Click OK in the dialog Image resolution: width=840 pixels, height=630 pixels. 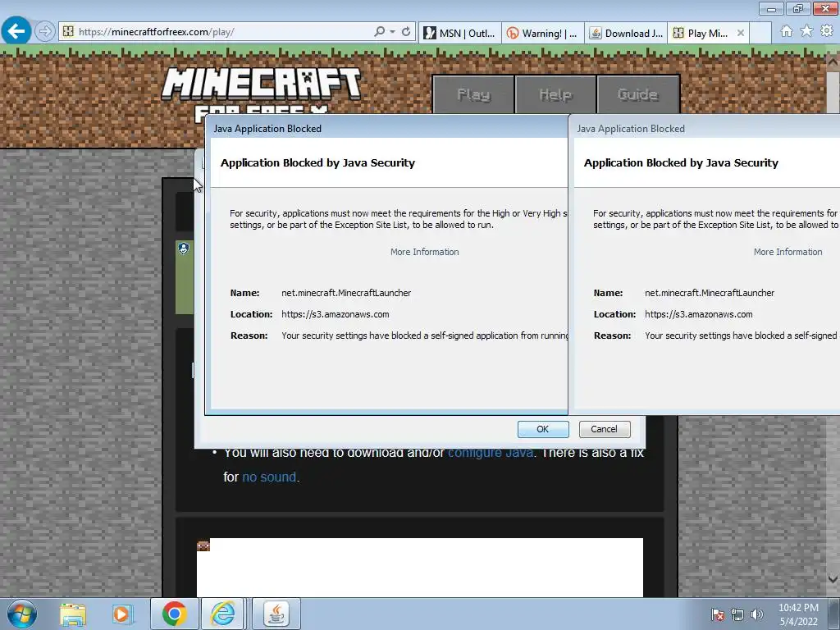point(543,429)
